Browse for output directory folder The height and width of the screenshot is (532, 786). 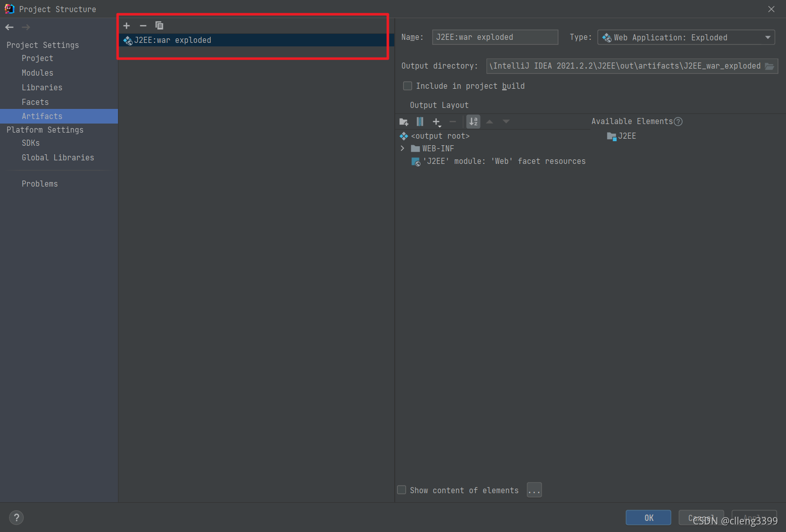point(769,66)
